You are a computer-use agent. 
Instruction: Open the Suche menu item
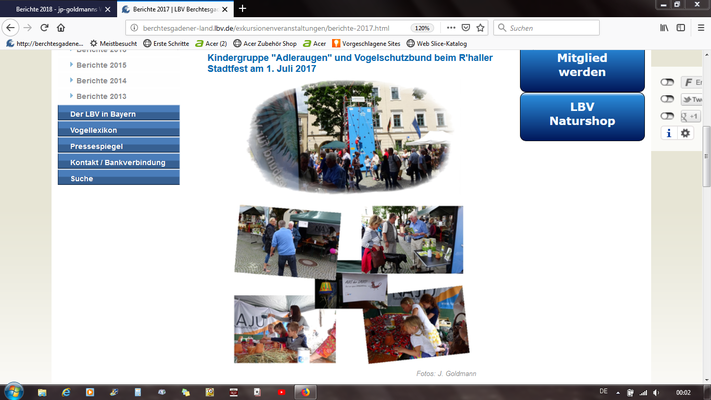click(x=119, y=178)
